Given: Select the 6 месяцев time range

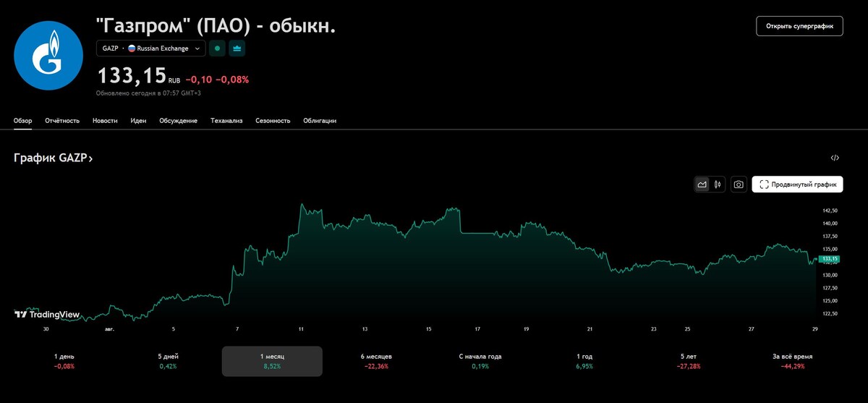Looking at the screenshot, I should [376, 361].
